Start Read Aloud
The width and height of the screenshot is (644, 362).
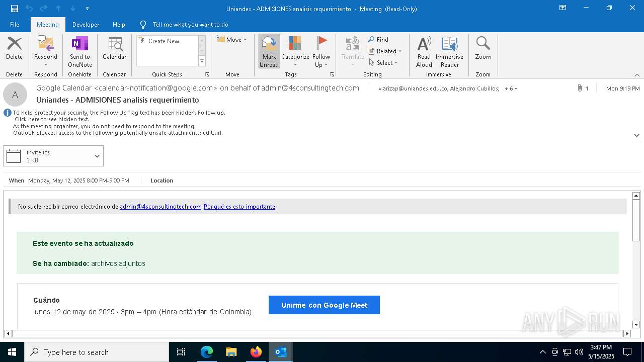pyautogui.click(x=424, y=51)
